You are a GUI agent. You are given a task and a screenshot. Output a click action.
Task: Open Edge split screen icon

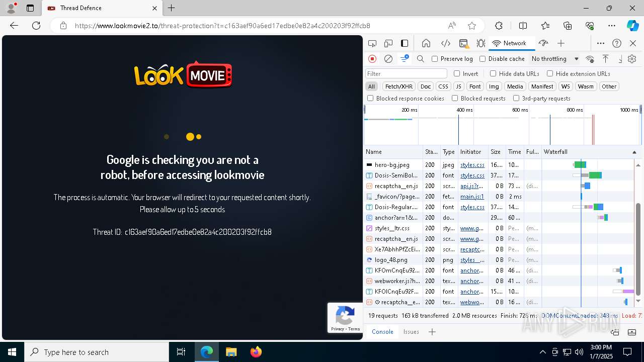[x=523, y=26]
